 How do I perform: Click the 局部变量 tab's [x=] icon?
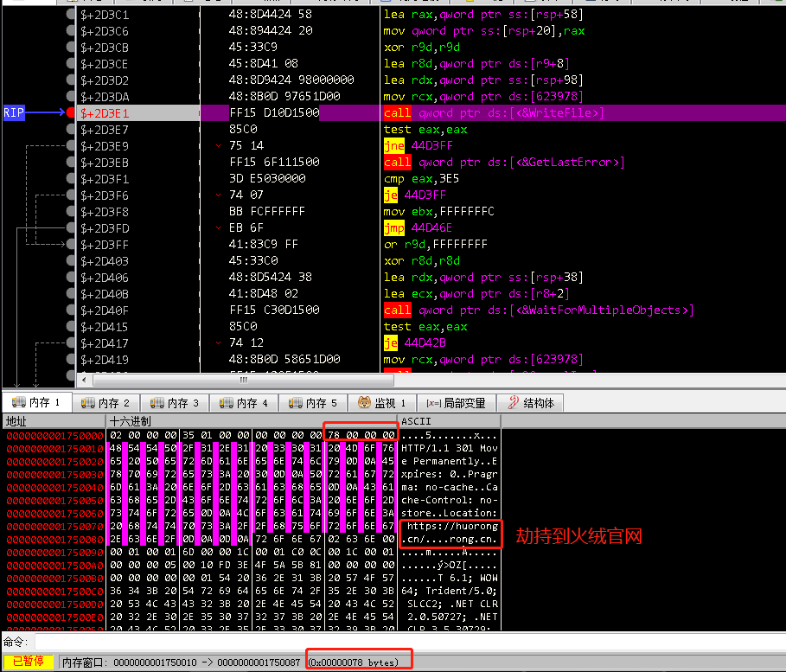point(435,403)
